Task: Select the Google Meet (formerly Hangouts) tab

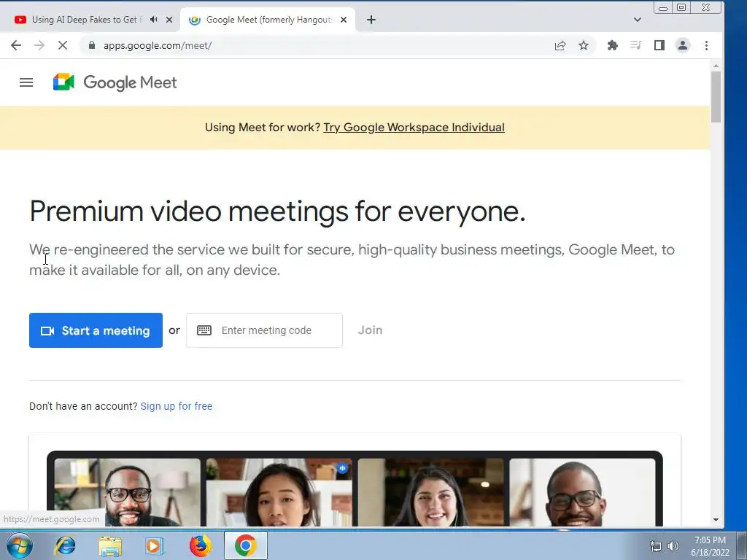Action: 268,20
